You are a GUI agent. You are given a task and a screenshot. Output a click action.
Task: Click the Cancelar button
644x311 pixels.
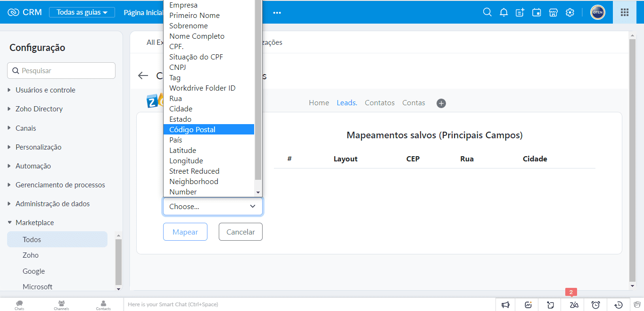240,232
